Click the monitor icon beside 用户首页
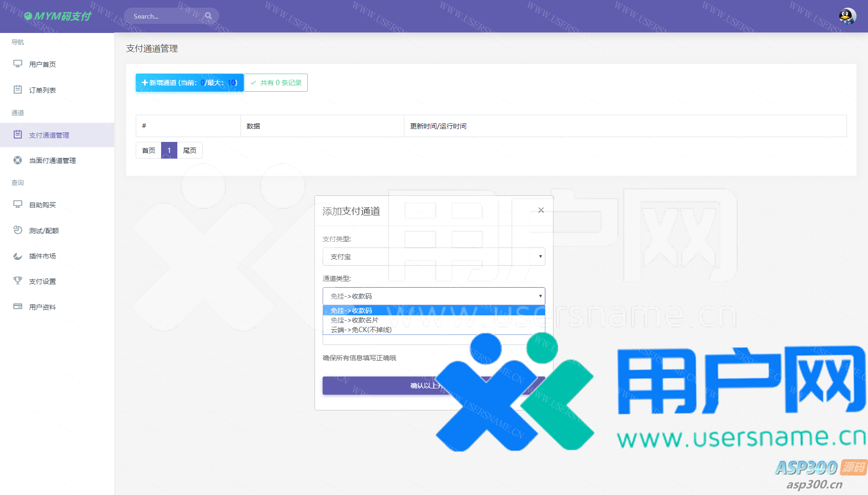This screenshot has width=868, height=495. (18, 64)
